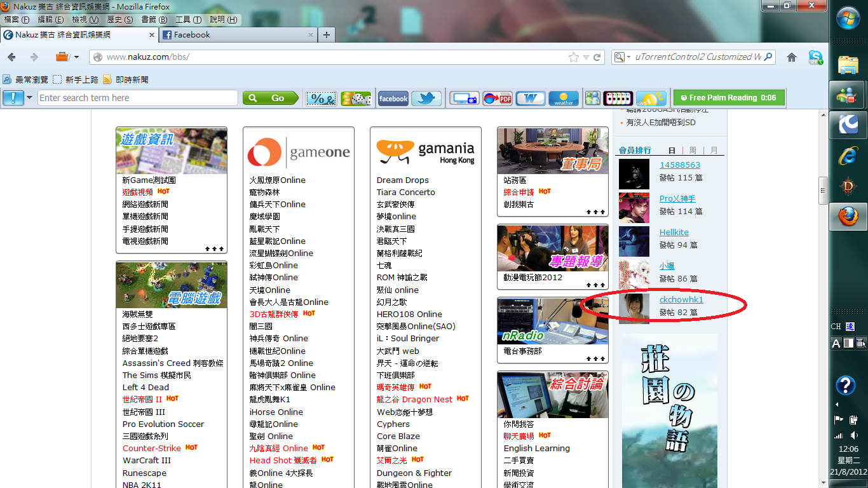The height and width of the screenshot is (488, 868).
Task: Click the lightbulb toolbar icon
Action: tap(651, 98)
